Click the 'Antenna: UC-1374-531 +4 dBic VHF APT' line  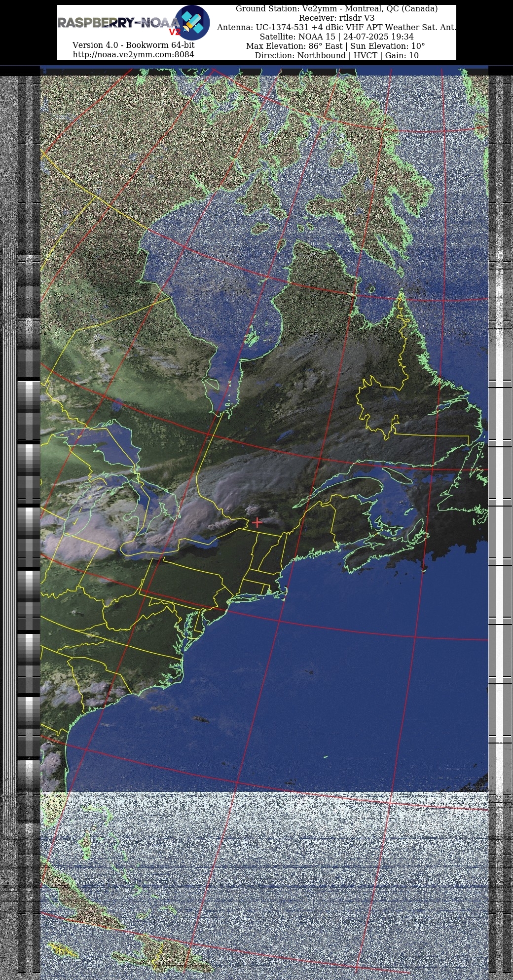coord(336,27)
